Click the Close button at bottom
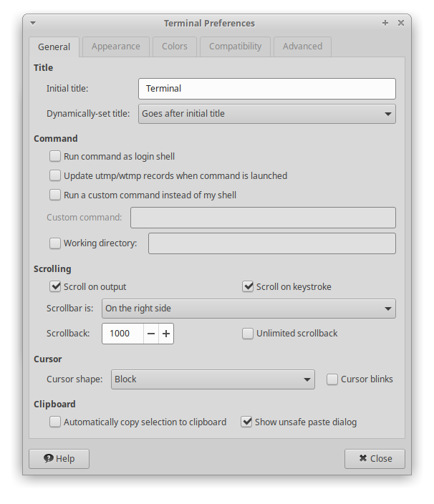The width and height of the screenshot is (434, 504). pos(375,459)
